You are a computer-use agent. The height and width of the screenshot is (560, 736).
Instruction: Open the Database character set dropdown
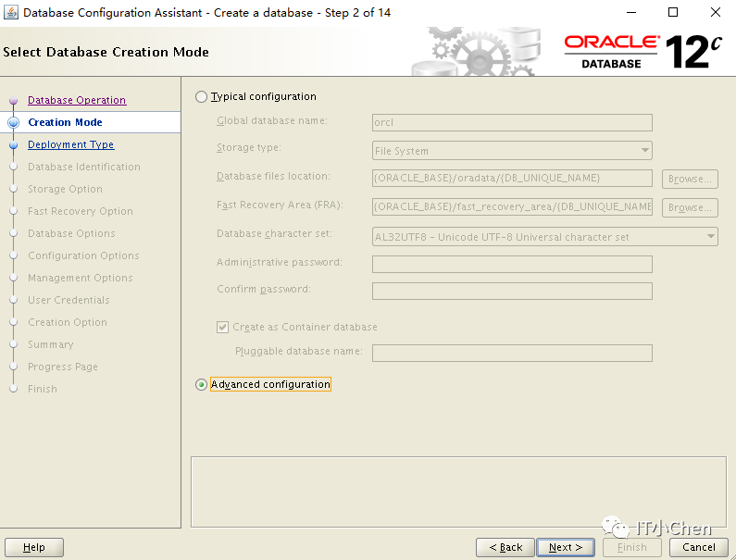coord(545,237)
